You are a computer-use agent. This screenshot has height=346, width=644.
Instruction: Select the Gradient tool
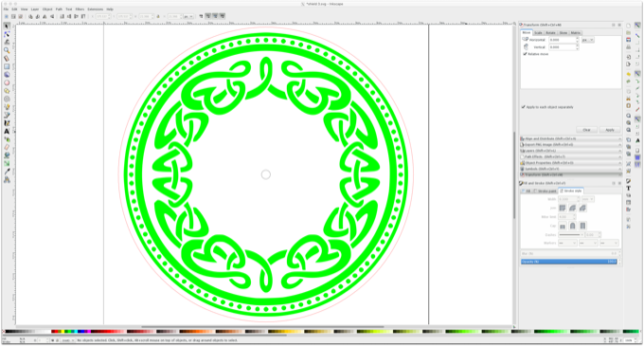(7, 164)
